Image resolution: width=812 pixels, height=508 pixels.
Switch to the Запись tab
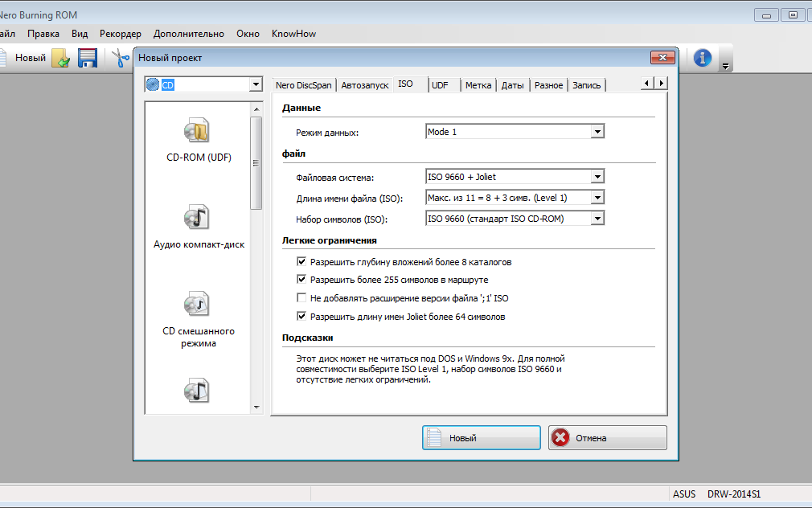(x=586, y=85)
